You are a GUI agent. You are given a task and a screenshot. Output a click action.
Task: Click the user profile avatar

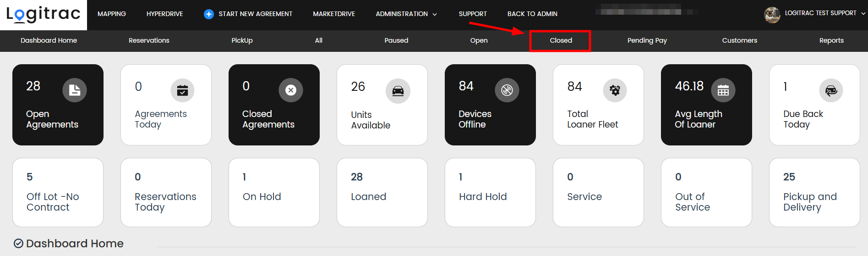click(x=772, y=15)
